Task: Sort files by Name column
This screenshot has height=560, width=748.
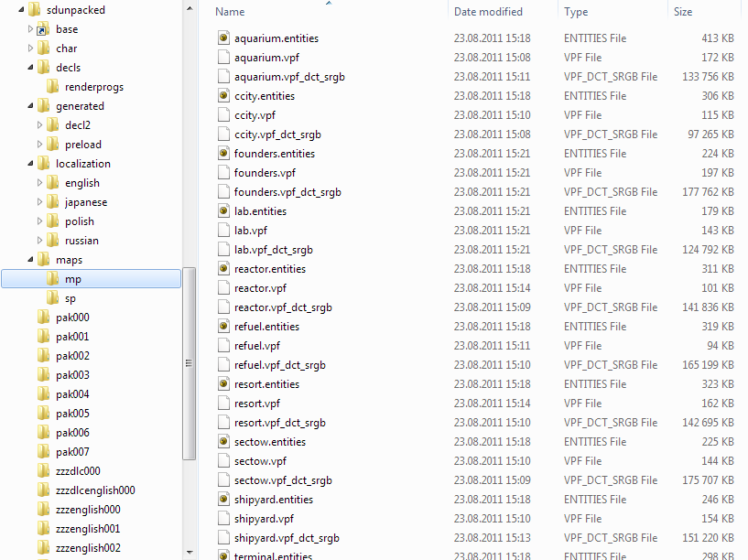Action: click(230, 12)
